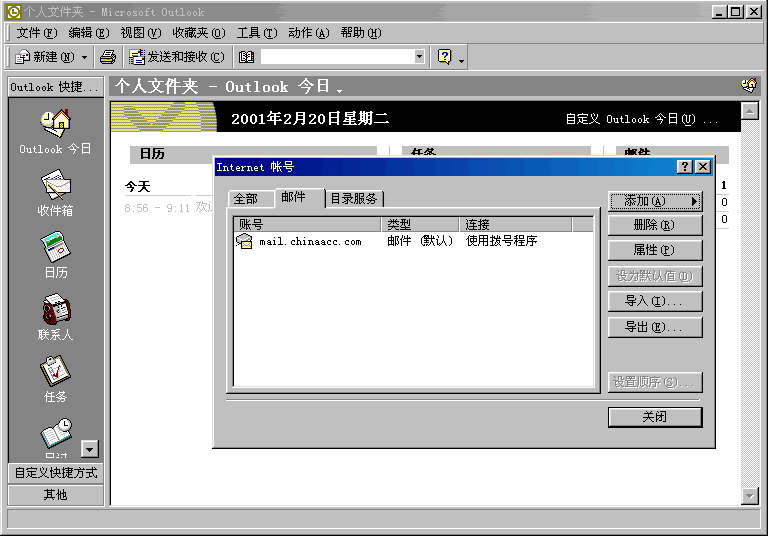Click the Print toolbar icon
The image size is (768, 536).
pyautogui.click(x=108, y=57)
